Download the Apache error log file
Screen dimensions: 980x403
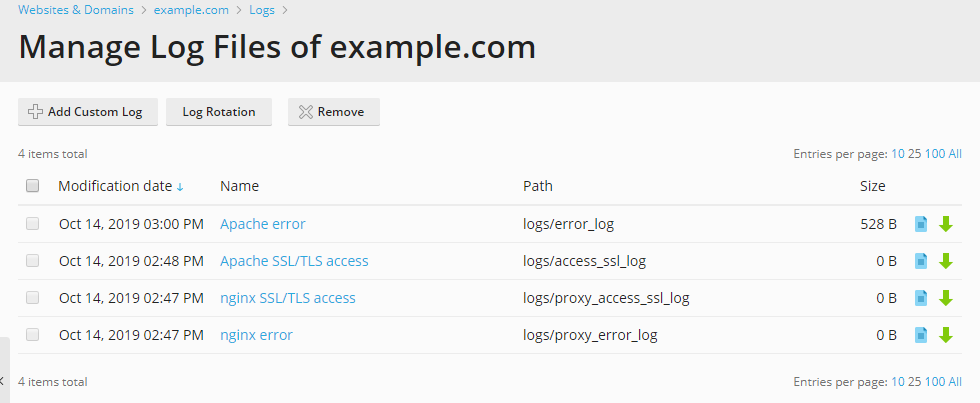pos(946,224)
